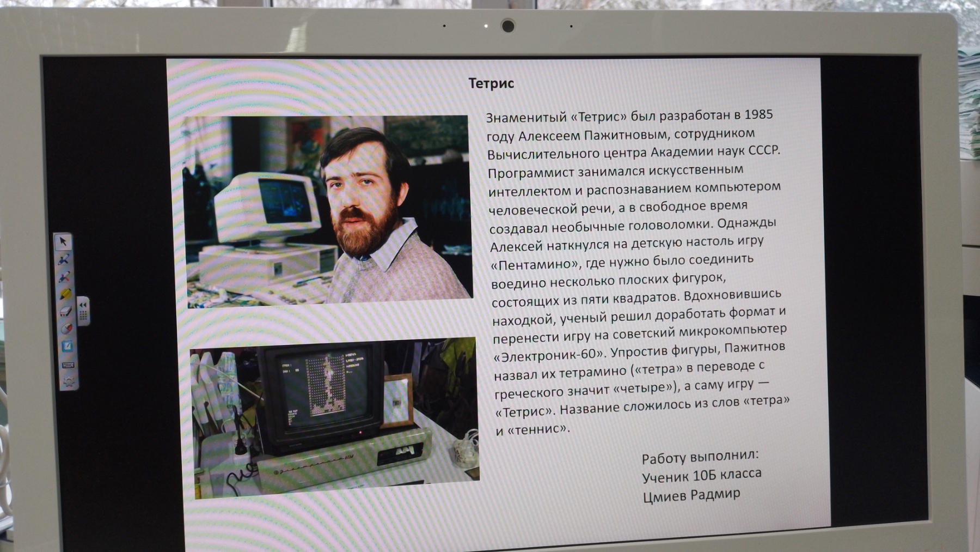Click the line starting "Знаменитый «Тетрис»"
This screenshot has height=552, width=980.
point(629,116)
